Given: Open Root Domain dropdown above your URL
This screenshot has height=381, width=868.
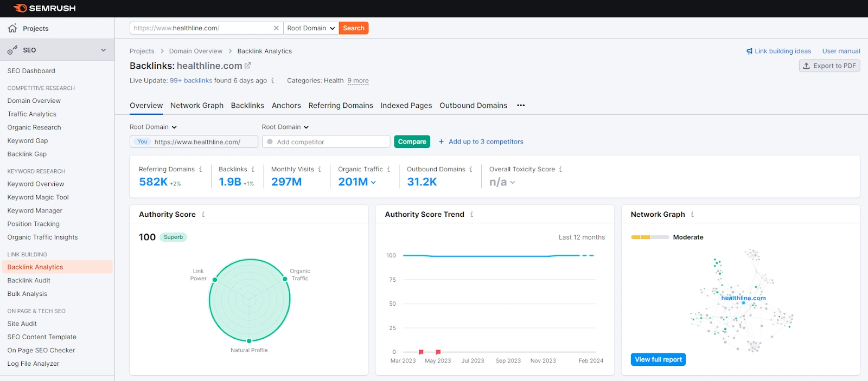Looking at the screenshot, I should [x=154, y=127].
